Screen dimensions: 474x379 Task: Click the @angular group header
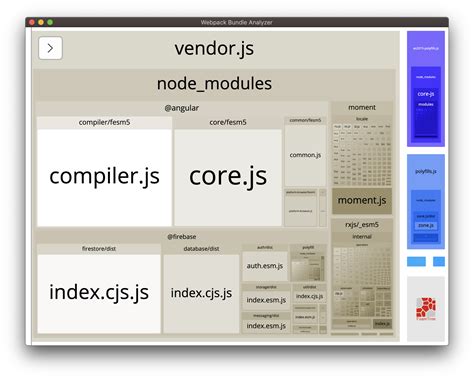pyautogui.click(x=182, y=108)
